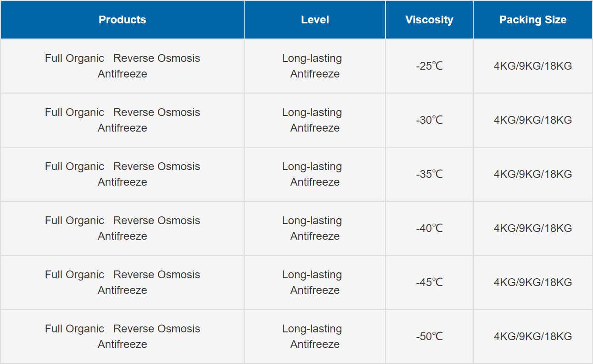The image size is (593, 364).
Task: Click packing size in the -50℃ row
Action: pos(533,336)
